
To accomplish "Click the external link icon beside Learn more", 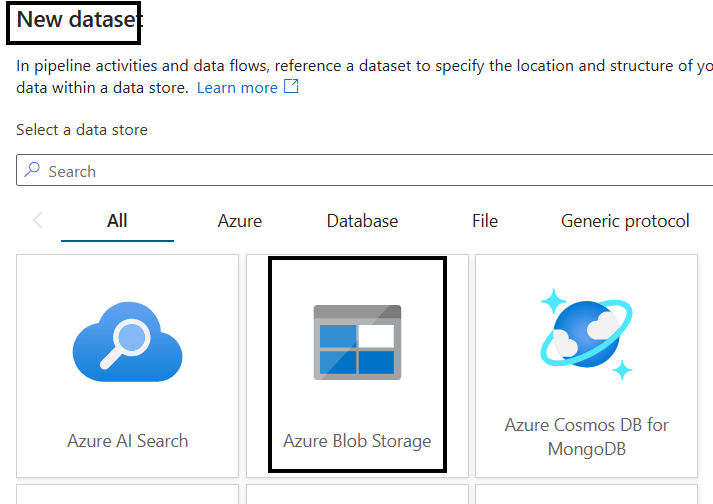I will tap(291, 87).
